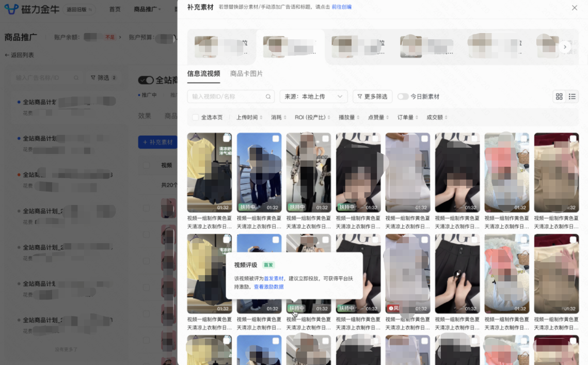
Task: Tick the 全选本页 checkbox
Action: (x=195, y=117)
